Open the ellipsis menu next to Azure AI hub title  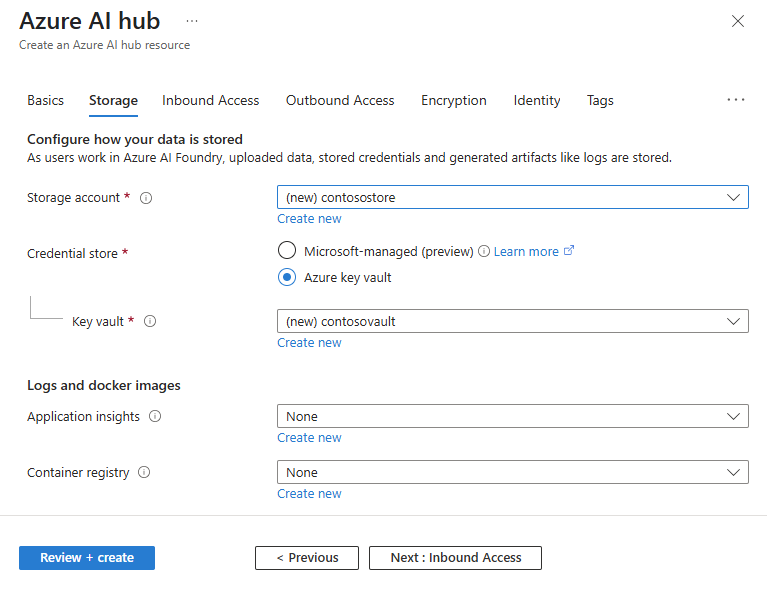pyautogui.click(x=192, y=21)
